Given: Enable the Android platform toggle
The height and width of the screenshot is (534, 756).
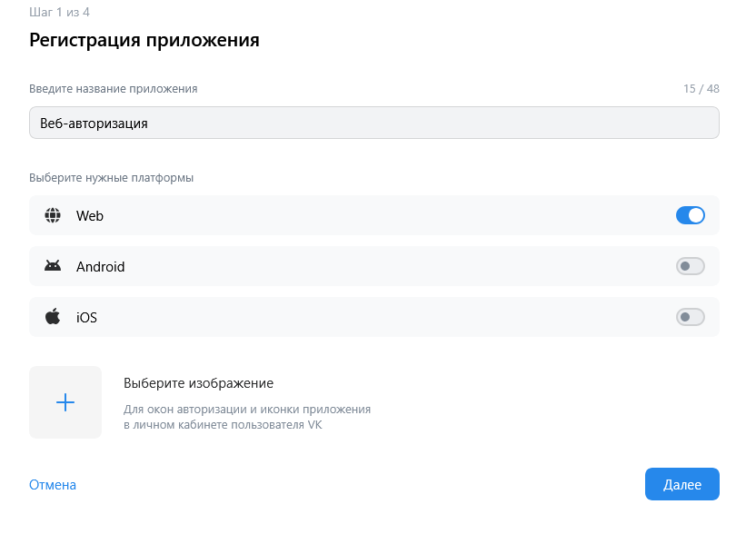Looking at the screenshot, I should pyautogui.click(x=691, y=266).
